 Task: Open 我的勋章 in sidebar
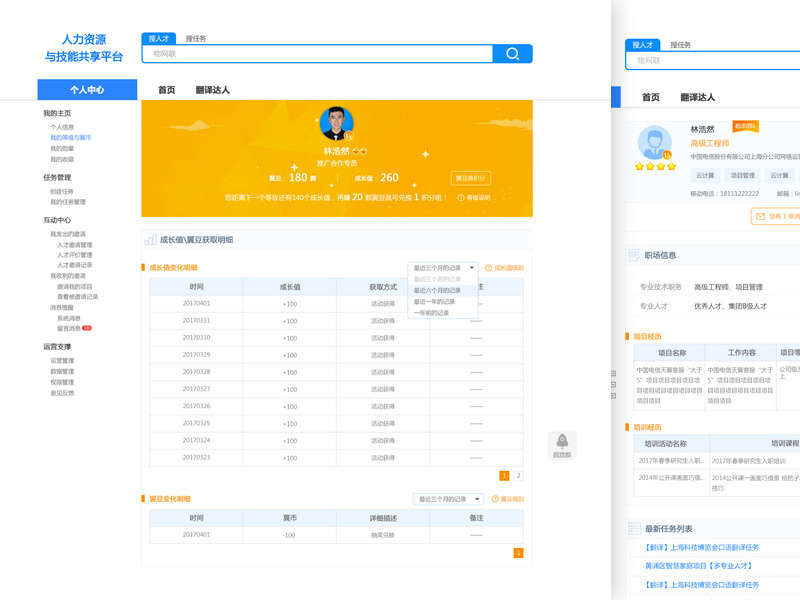click(62, 148)
